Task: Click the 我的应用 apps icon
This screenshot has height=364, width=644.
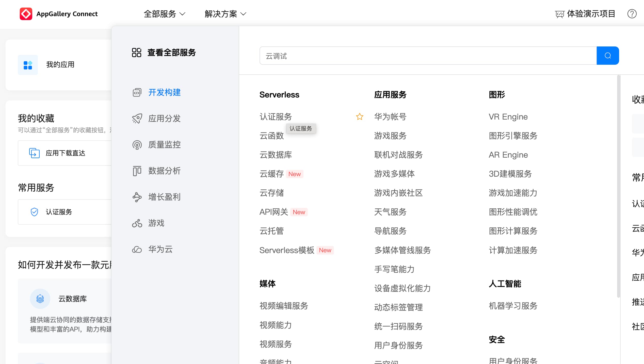Action: click(x=28, y=65)
